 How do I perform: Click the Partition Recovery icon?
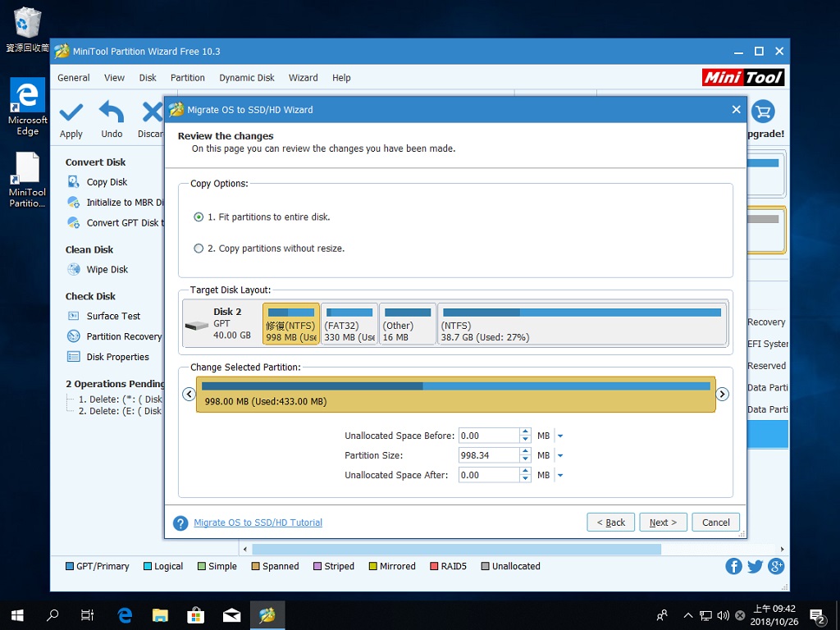coord(73,336)
